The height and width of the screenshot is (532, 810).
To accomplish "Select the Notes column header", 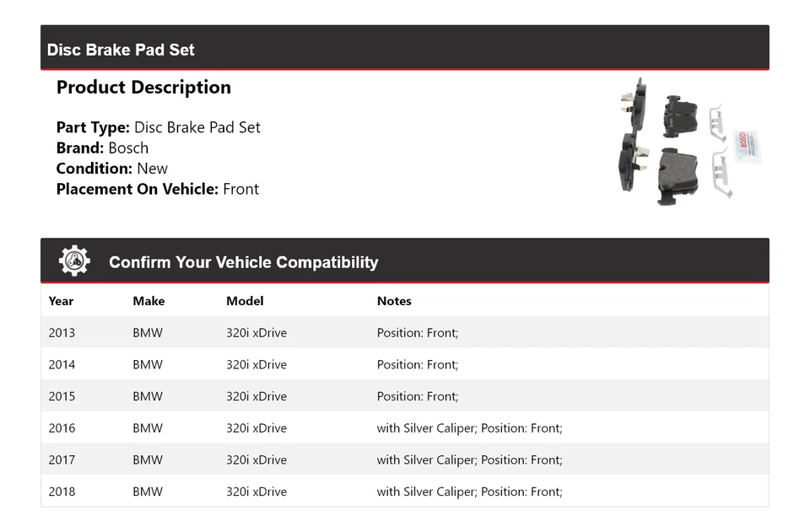I will tap(394, 301).
